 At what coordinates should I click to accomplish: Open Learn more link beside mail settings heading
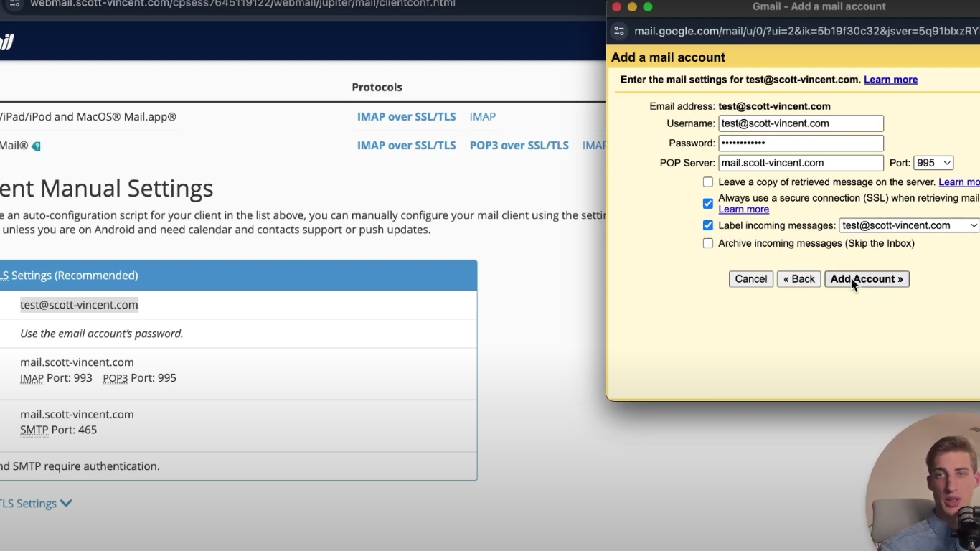click(x=890, y=80)
